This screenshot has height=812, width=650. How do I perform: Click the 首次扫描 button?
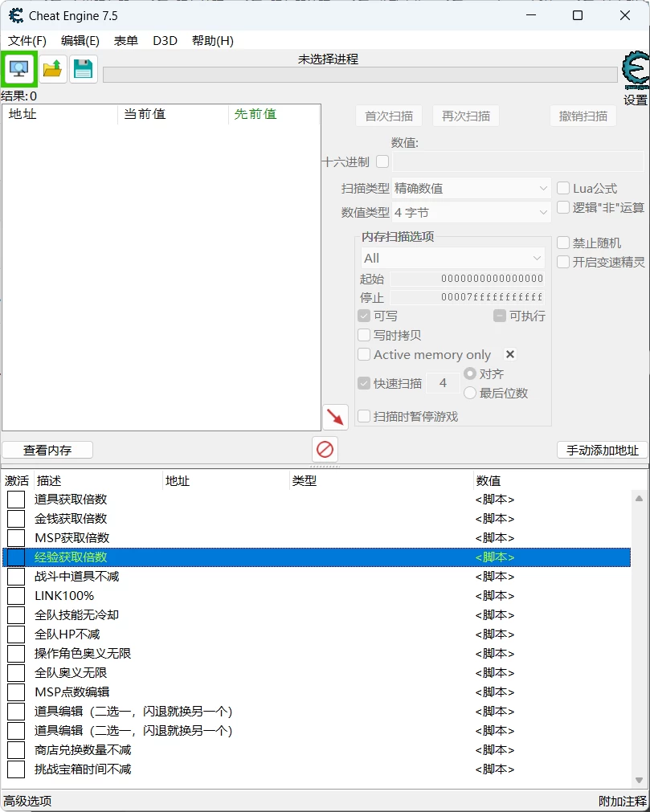point(389,116)
